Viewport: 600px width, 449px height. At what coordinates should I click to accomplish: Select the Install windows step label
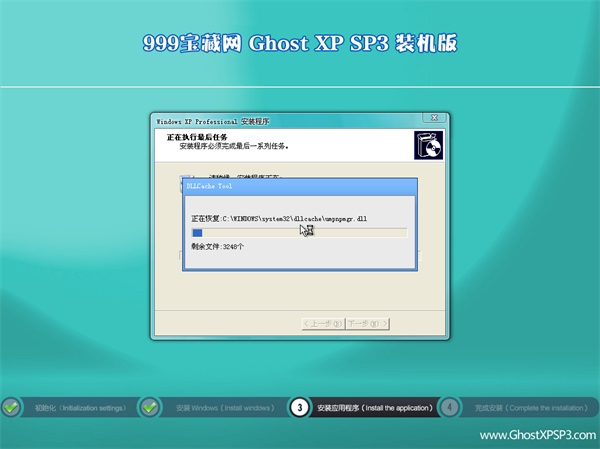pos(219,408)
